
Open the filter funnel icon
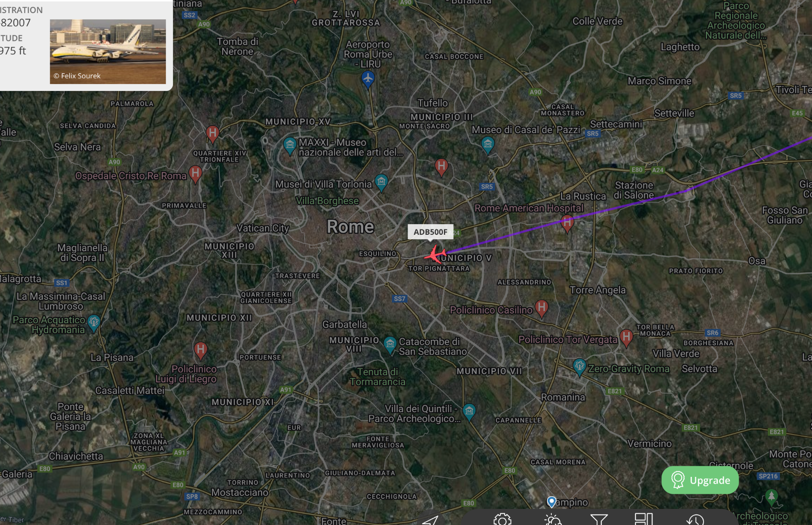coord(599,520)
